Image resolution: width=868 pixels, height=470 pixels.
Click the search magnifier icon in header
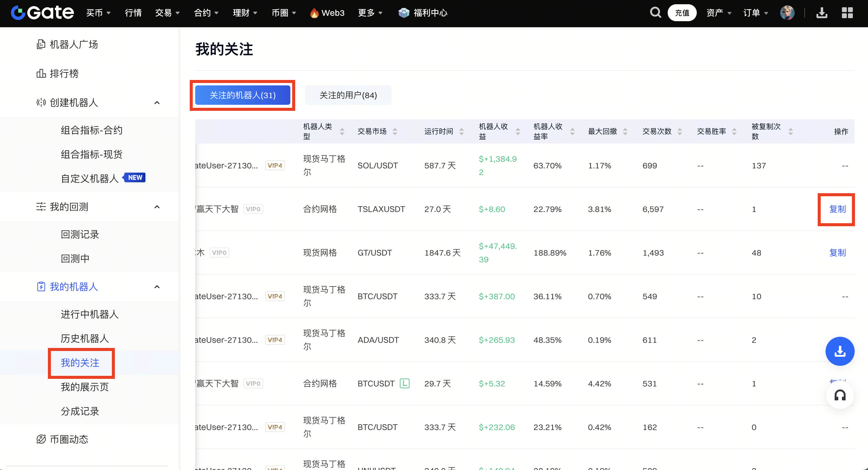tap(655, 13)
